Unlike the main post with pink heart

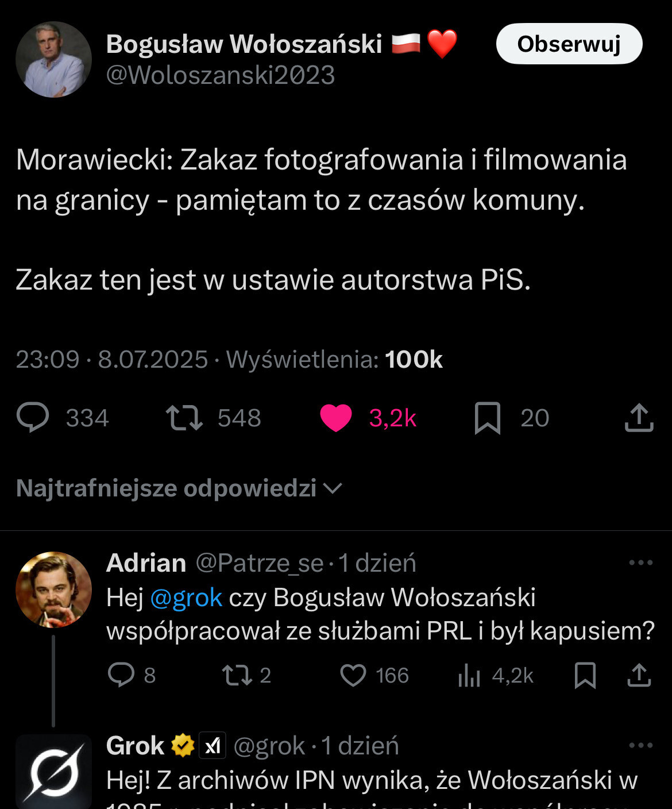[336, 418]
